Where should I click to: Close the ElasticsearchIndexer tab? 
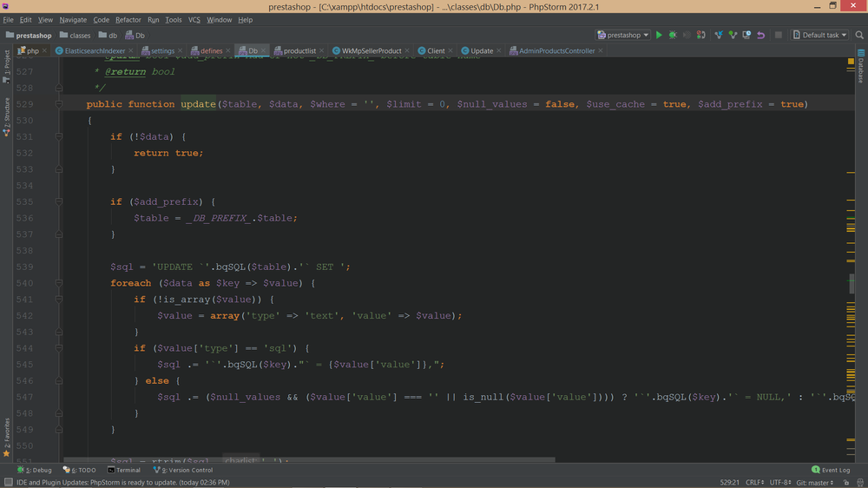click(x=130, y=51)
